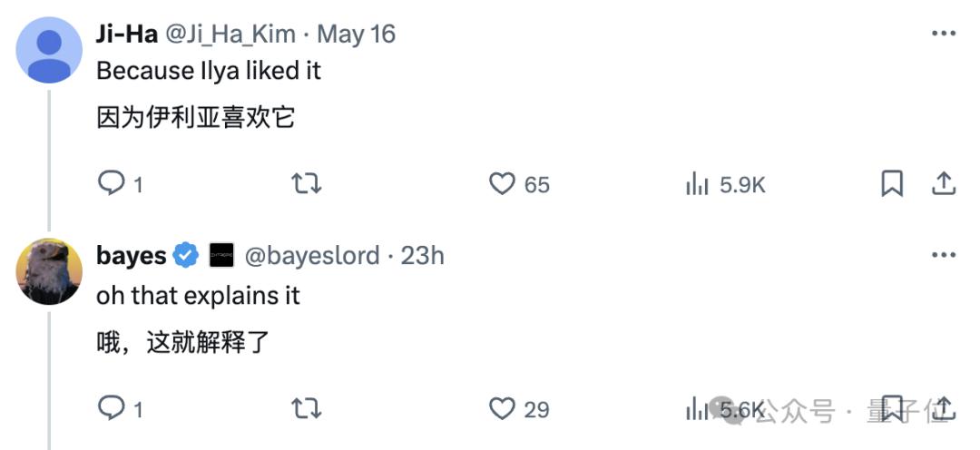This screenshot has height=450, width=980.
Task: Click the @Ji_Ha_Kim handle
Action: (229, 34)
